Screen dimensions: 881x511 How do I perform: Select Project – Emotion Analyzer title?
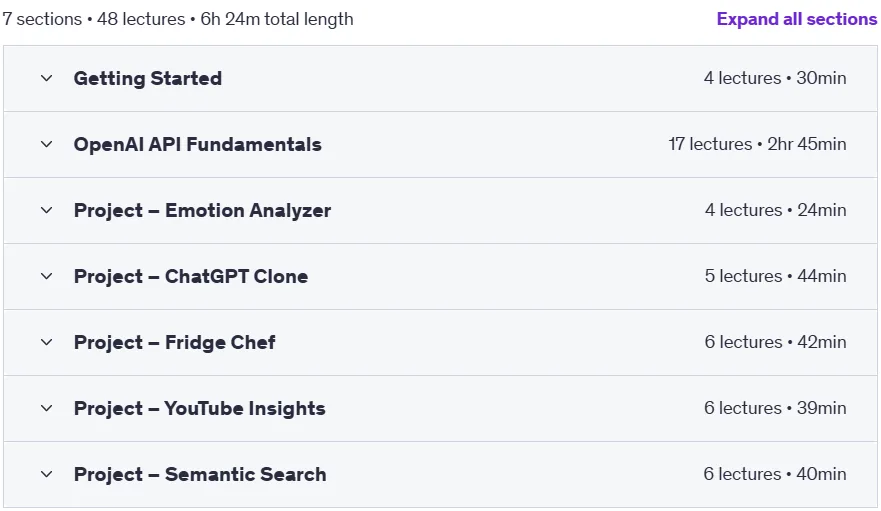point(202,210)
